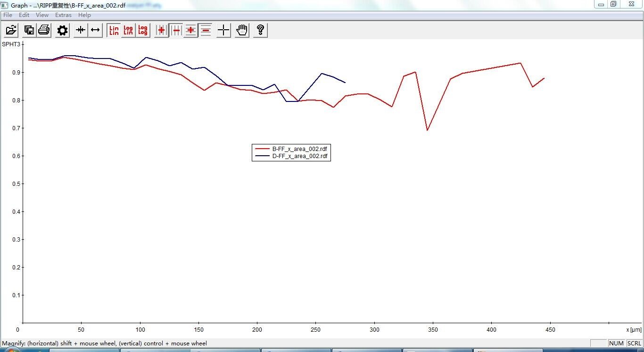
Task: Activate the hand pan tool
Action: [242, 31]
